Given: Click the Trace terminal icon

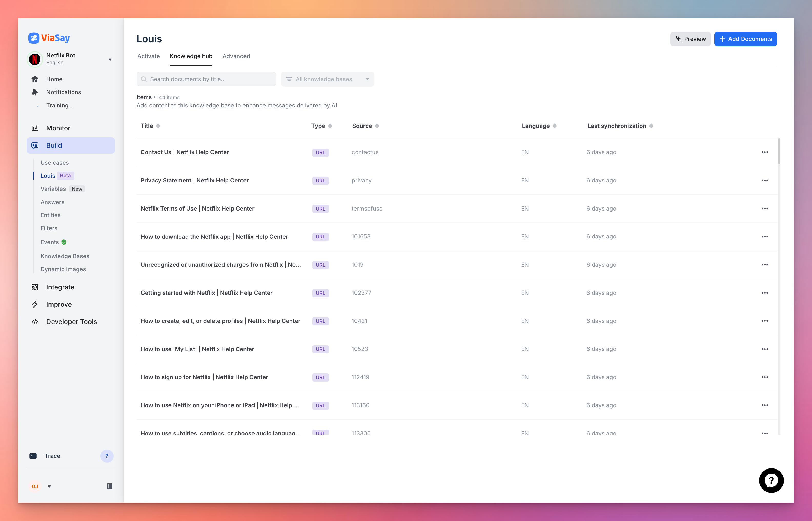Looking at the screenshot, I should [33, 456].
